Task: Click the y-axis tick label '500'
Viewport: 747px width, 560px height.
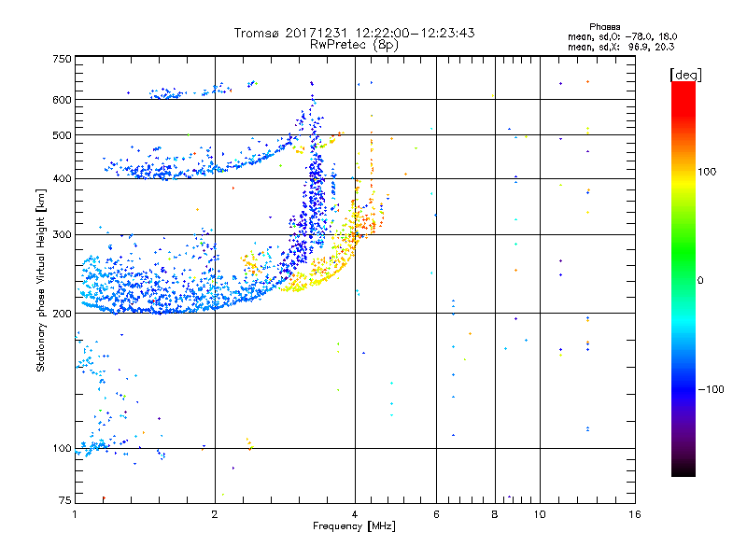Action: click(62, 135)
